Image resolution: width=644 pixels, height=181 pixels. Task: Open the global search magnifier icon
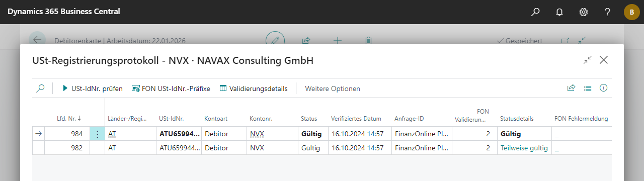tap(535, 12)
